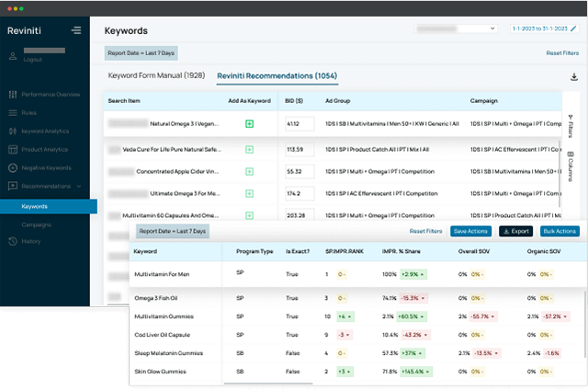
Task: Add Natural Omega 3 Vegan as keyword
Action: click(x=249, y=124)
